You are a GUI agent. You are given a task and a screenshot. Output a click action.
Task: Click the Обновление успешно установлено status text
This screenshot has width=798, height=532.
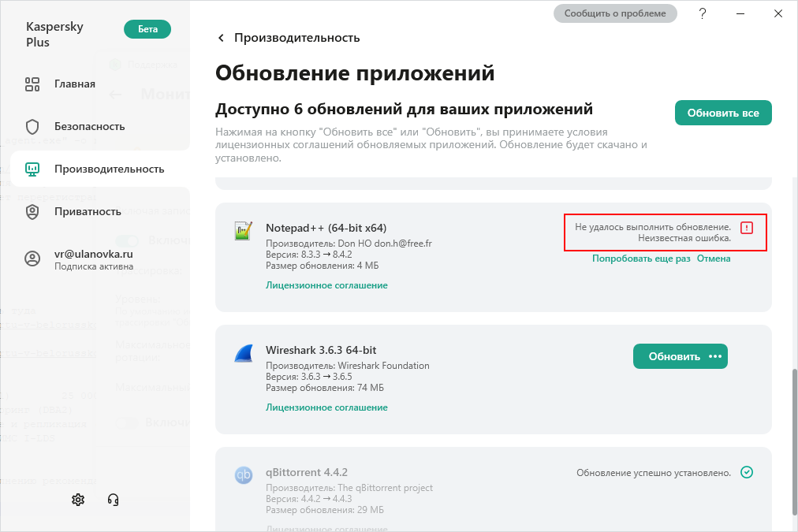pos(654,473)
